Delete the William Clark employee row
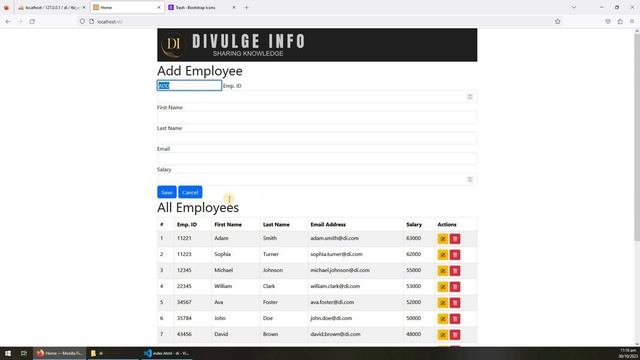Image resolution: width=640 pixels, height=360 pixels. (x=455, y=287)
